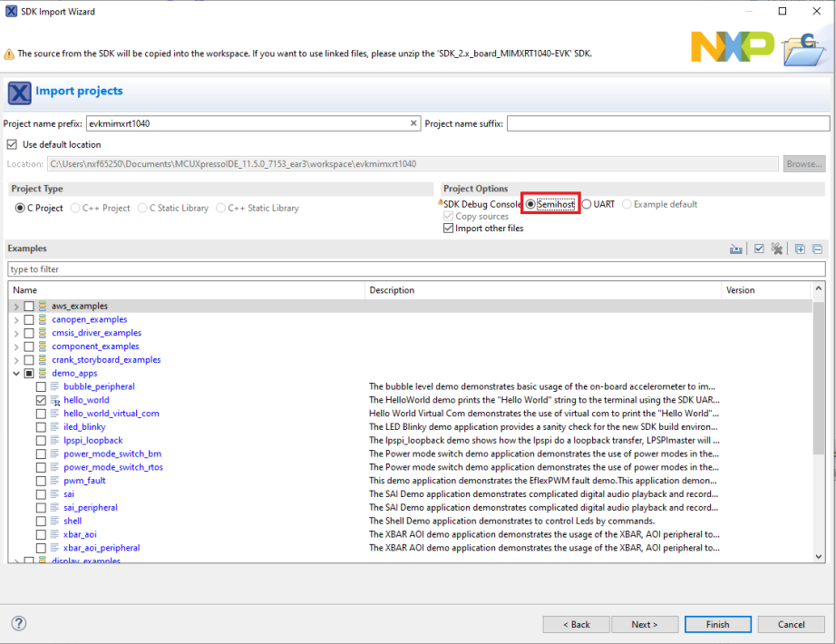Viewport: 836px width, 644px height.
Task: Click the collapse-all minus icon in Examples toolbar
Action: (x=817, y=249)
